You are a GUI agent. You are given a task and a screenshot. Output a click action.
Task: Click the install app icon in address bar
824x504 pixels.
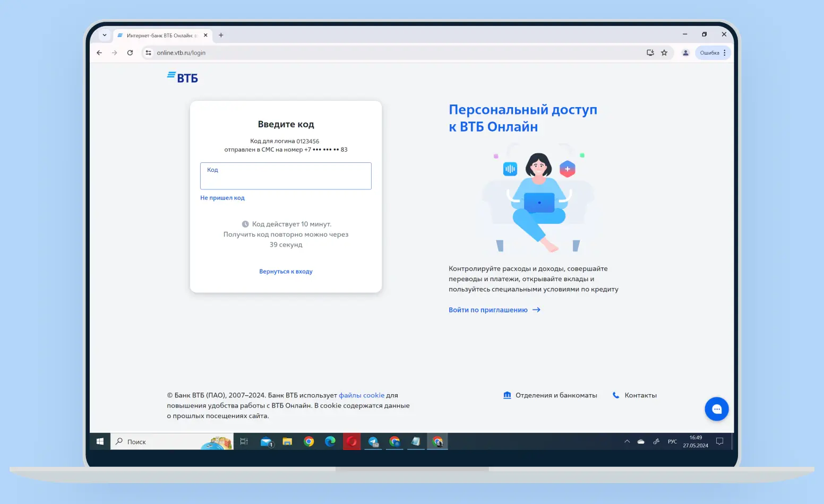coord(650,53)
